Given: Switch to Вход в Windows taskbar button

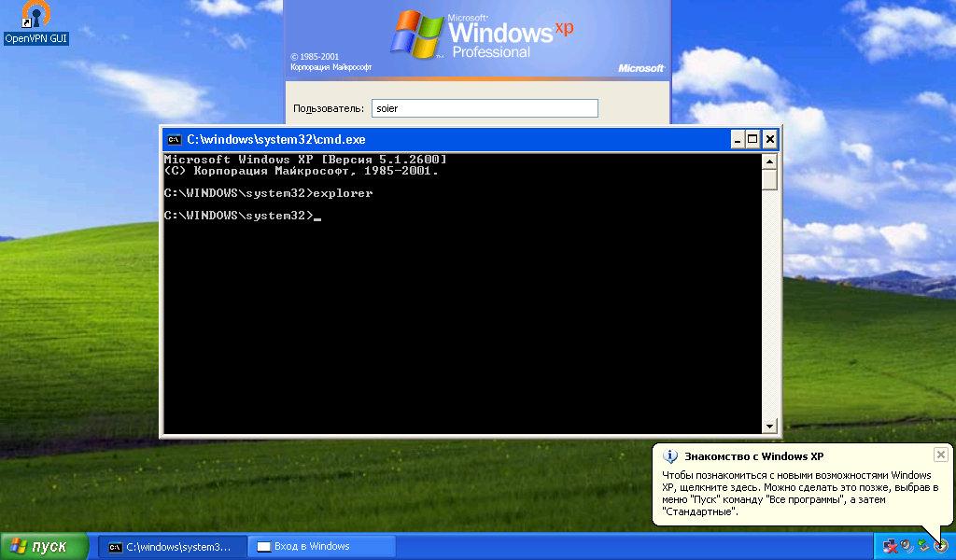Looking at the screenshot, I should tap(322, 546).
